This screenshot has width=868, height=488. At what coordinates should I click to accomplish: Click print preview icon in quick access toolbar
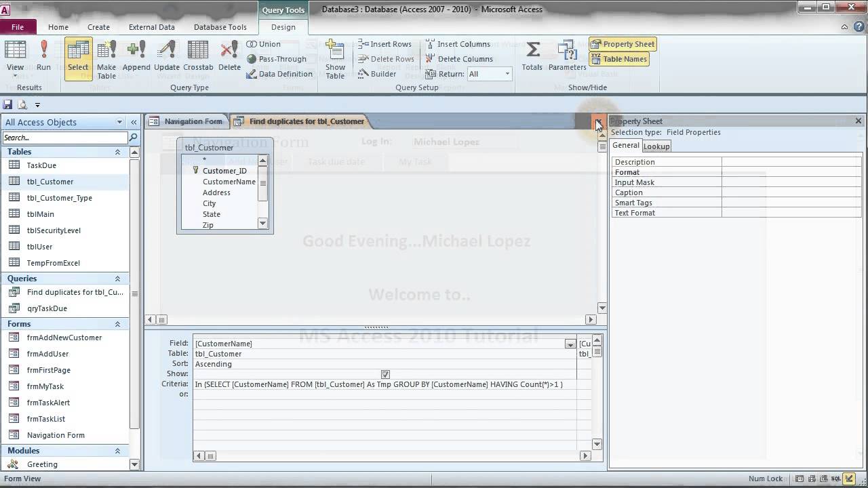click(x=22, y=104)
